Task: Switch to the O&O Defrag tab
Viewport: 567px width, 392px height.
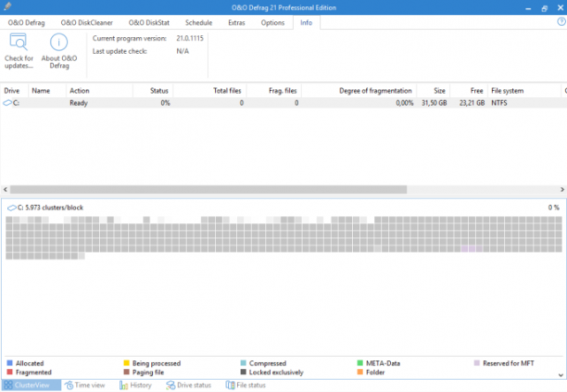Action: tap(26, 23)
